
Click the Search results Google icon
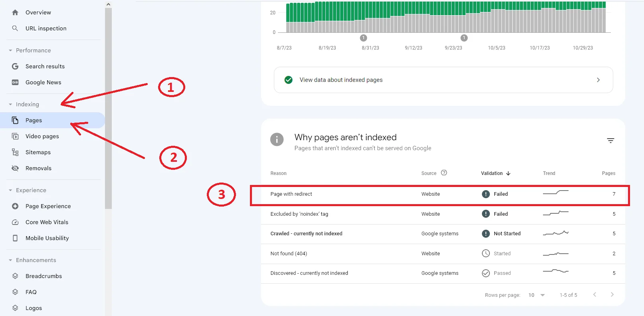(15, 66)
